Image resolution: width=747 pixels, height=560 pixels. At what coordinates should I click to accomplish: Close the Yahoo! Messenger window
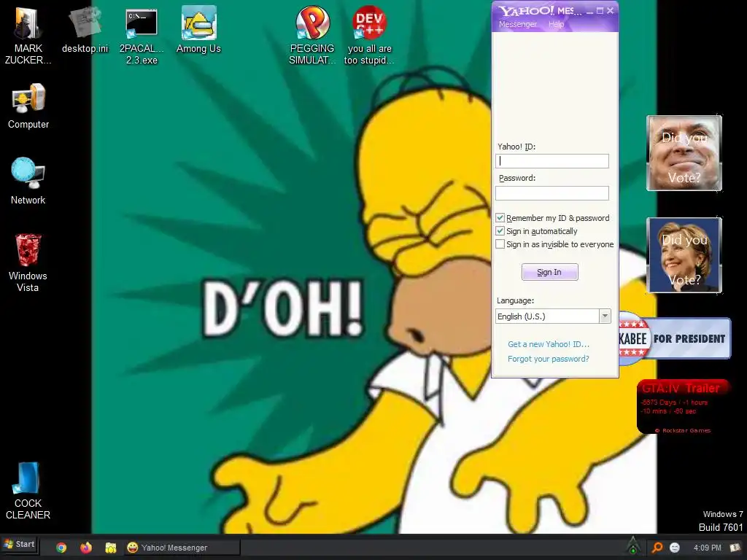point(611,10)
